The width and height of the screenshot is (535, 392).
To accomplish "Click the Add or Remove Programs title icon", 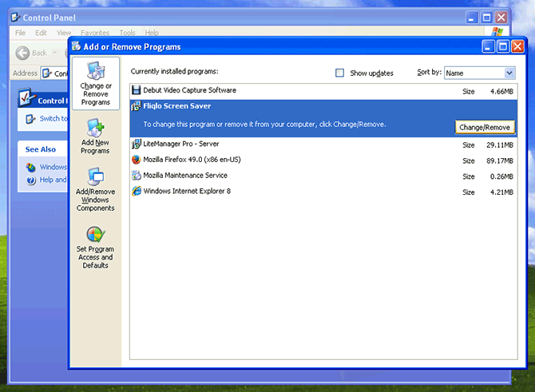I will (x=77, y=46).
